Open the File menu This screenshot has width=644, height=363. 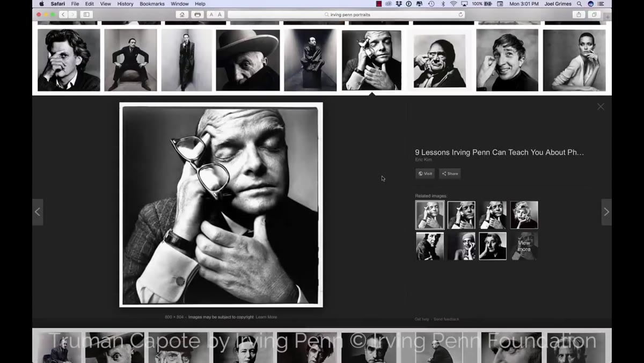(75, 4)
